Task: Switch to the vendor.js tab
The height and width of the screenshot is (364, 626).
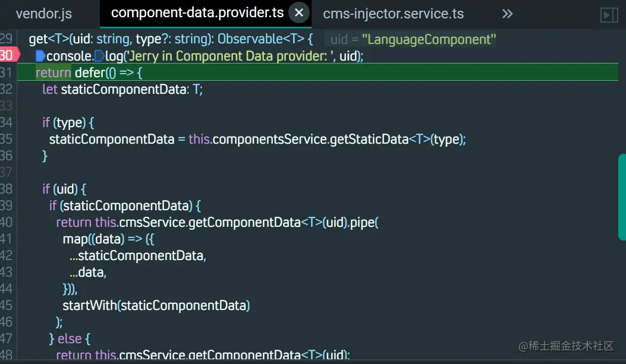Action: point(43,14)
